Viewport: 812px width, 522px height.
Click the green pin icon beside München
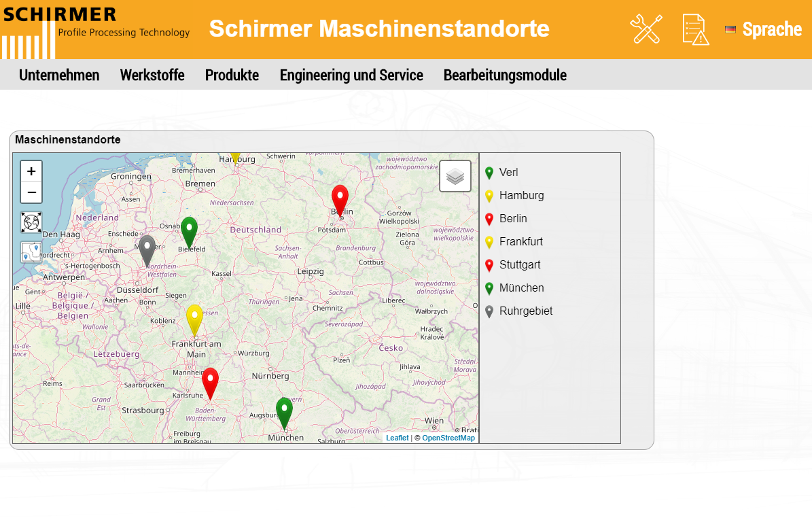click(x=489, y=288)
